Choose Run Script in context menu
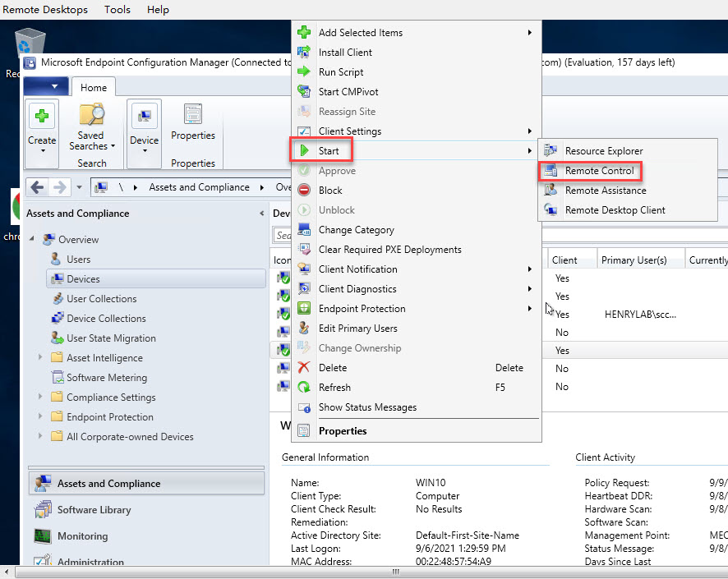Screen dimensions: 728x579 click(341, 72)
